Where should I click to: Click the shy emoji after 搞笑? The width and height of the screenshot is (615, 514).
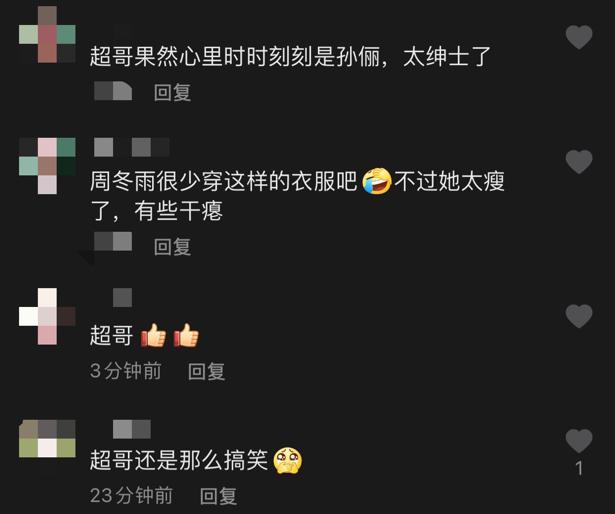(x=287, y=460)
